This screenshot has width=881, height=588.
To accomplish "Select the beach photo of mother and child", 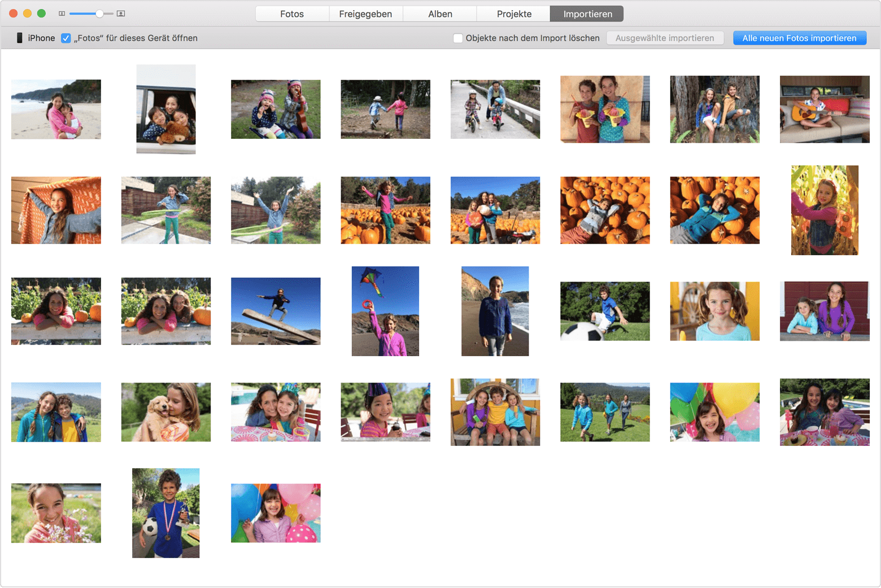I will pyautogui.click(x=56, y=109).
